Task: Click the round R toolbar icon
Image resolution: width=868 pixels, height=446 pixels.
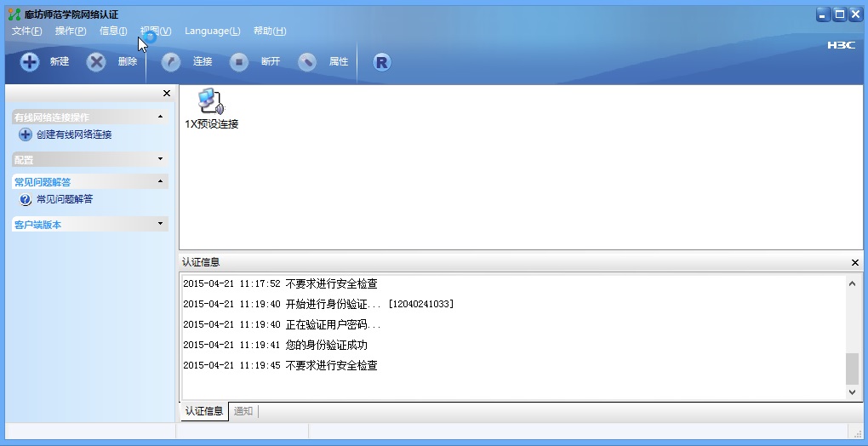Action: click(381, 62)
